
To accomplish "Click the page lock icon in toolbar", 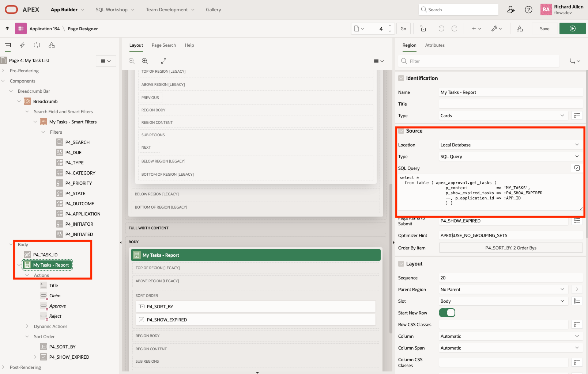I will point(423,28).
